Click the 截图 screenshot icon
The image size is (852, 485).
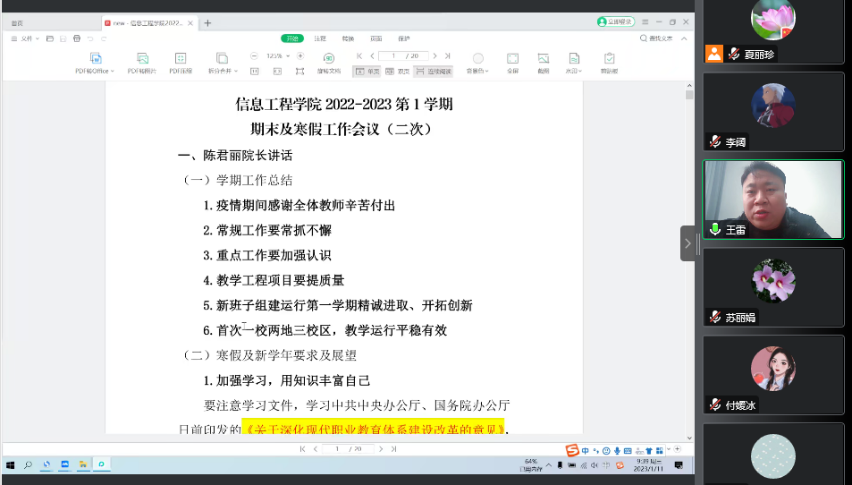click(x=543, y=59)
